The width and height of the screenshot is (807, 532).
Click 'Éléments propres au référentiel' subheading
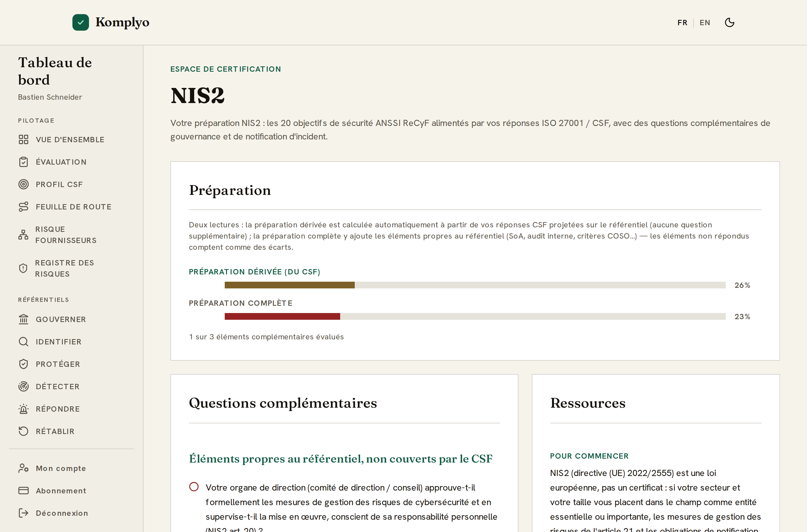coord(340,458)
